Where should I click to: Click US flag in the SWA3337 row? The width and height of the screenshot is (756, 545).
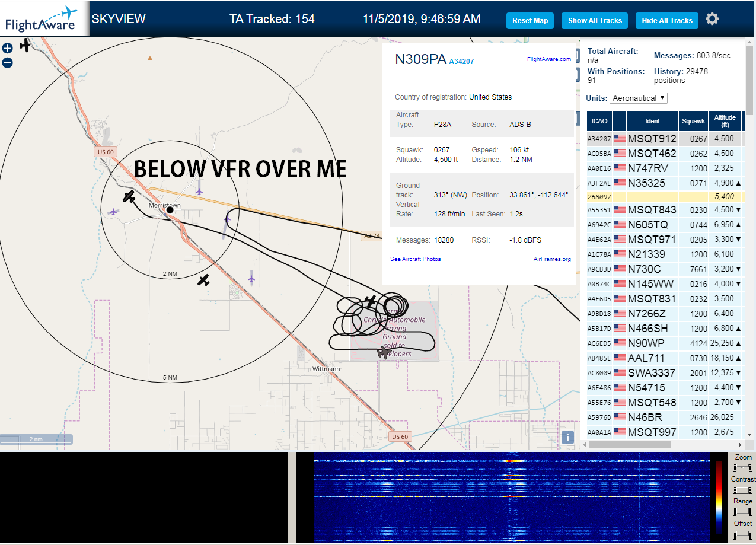coord(620,373)
